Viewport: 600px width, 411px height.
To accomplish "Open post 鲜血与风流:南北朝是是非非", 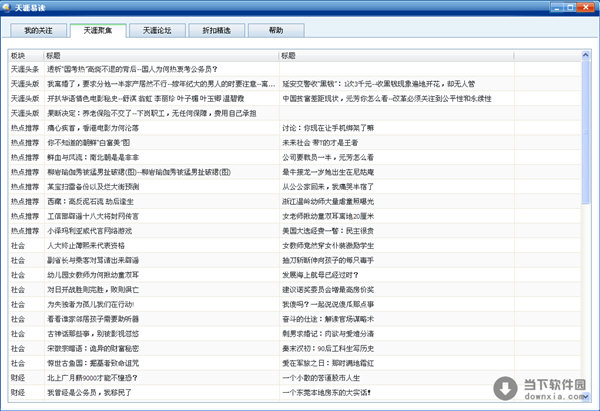I will (93, 157).
